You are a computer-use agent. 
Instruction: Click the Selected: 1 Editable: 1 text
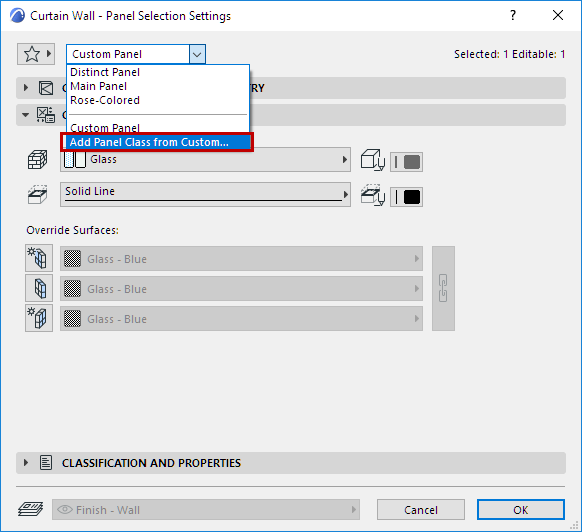[510, 54]
